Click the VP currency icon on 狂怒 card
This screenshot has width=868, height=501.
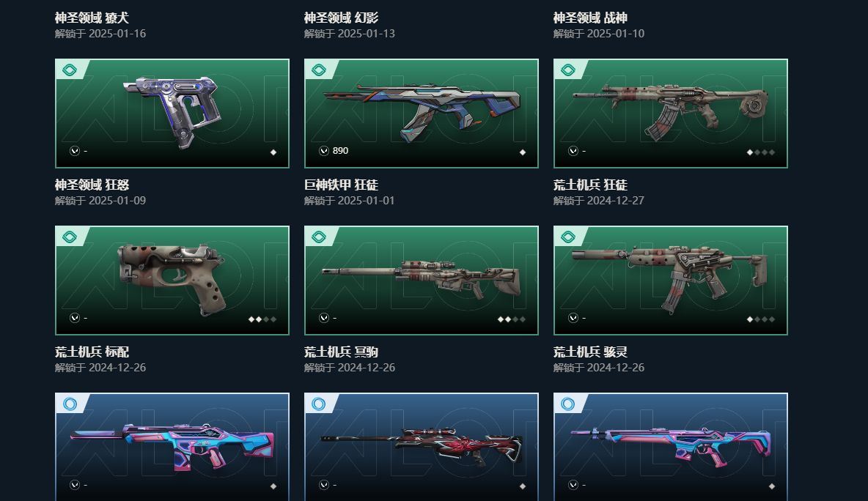point(75,150)
